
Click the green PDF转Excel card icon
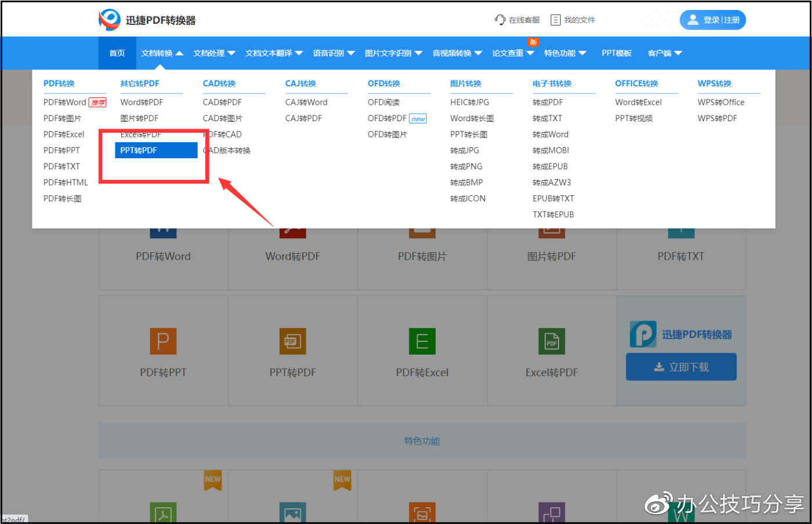[422, 341]
